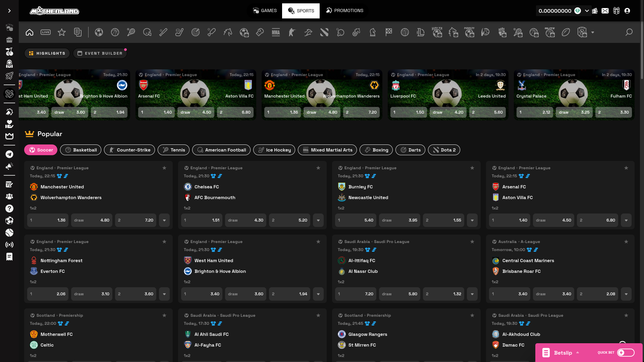Open favorites star icon in the sports toolbar
644x362 pixels.
tap(62, 32)
